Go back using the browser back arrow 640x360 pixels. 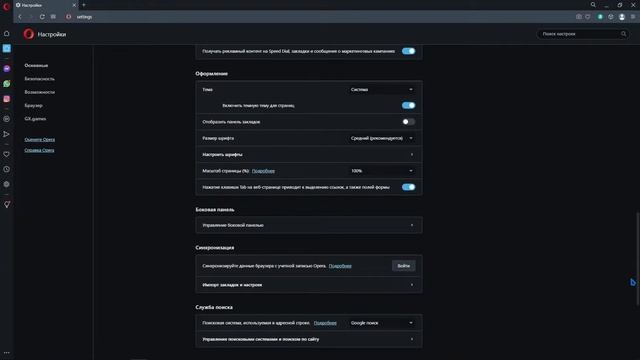coord(20,17)
